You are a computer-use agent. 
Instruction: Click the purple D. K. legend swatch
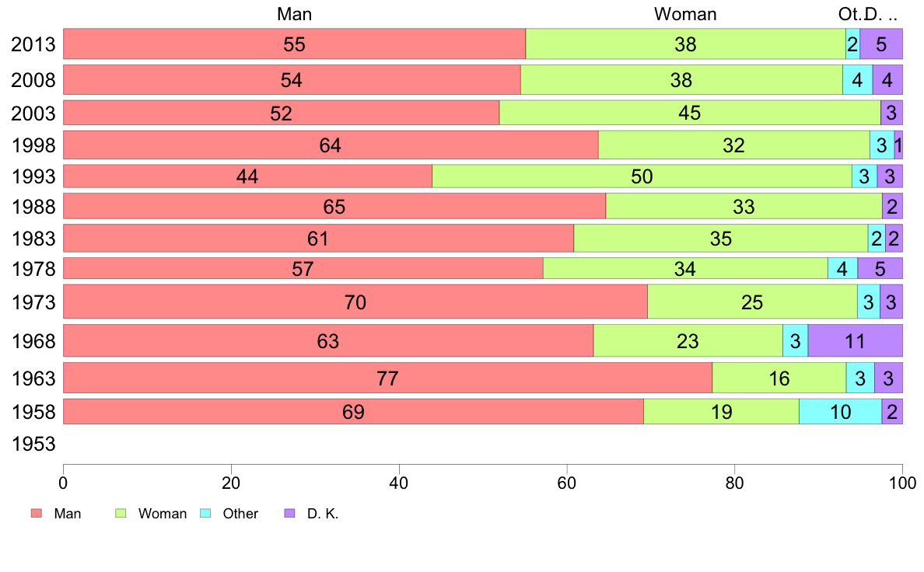289,514
